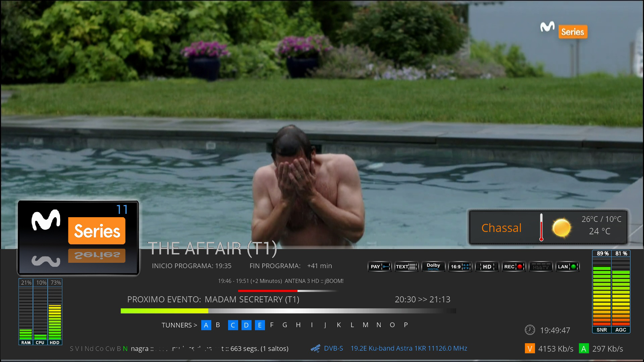This screenshot has height=362, width=644.
Task: Click the Movistar Series channel logo picon
Action: (x=78, y=238)
